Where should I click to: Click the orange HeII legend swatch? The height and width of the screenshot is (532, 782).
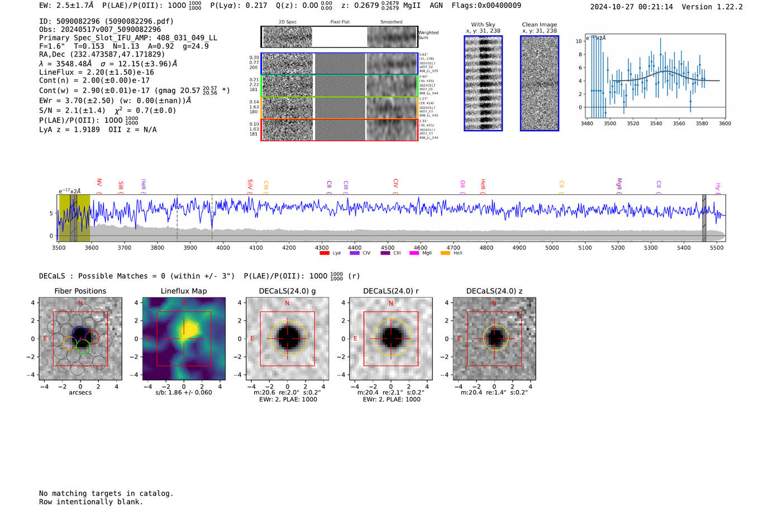pos(445,253)
